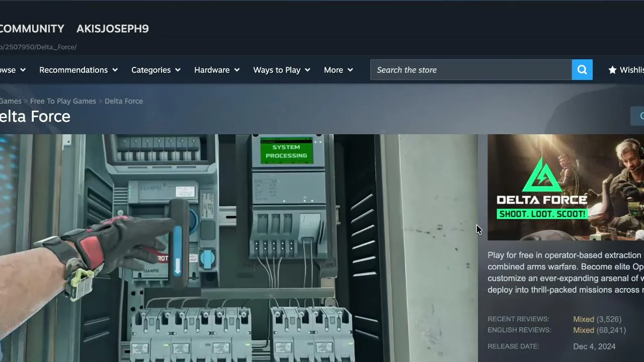This screenshot has width=644, height=362.
Task: Expand the Recommendations dropdown
Action: click(78, 70)
